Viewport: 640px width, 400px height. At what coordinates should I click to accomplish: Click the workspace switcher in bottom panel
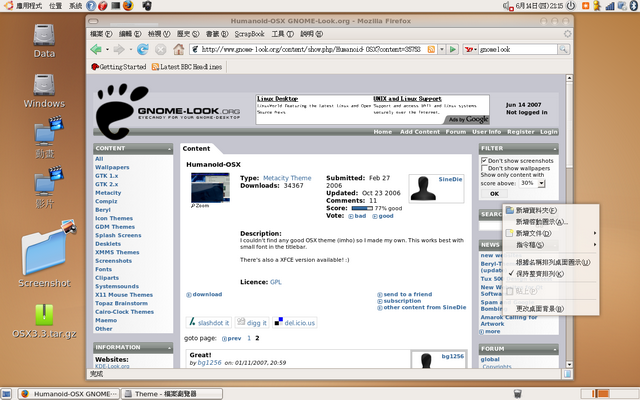pos(612,393)
